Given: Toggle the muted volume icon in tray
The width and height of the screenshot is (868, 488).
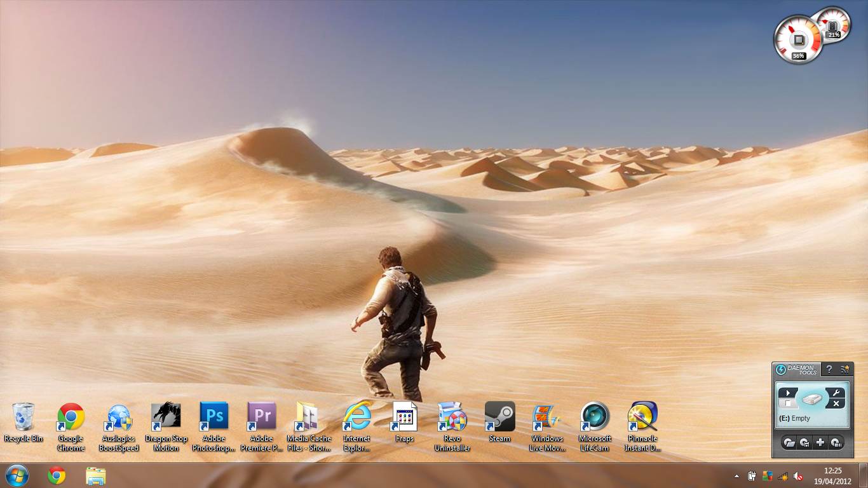Looking at the screenshot, I should tap(798, 476).
